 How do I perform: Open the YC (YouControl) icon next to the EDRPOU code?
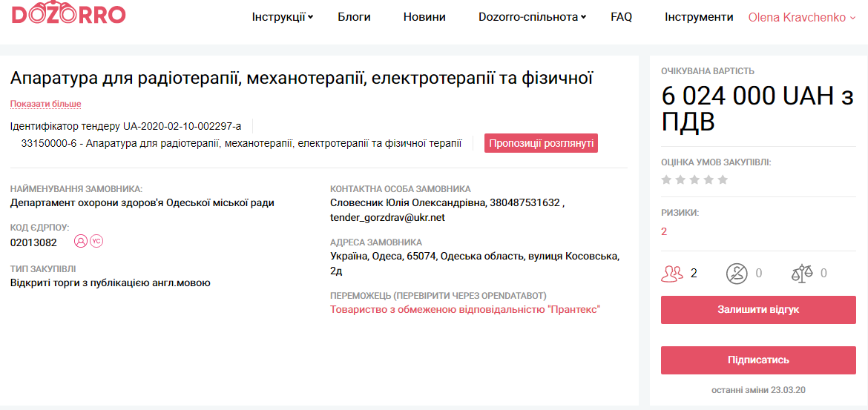pyautogui.click(x=97, y=241)
